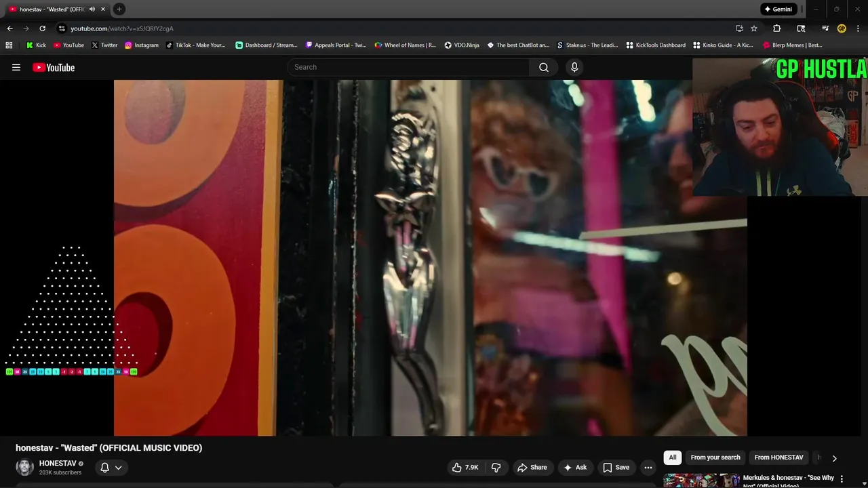This screenshot has width=868, height=488.
Task: Open the media control icon in toolbar
Action: click(x=825, y=28)
